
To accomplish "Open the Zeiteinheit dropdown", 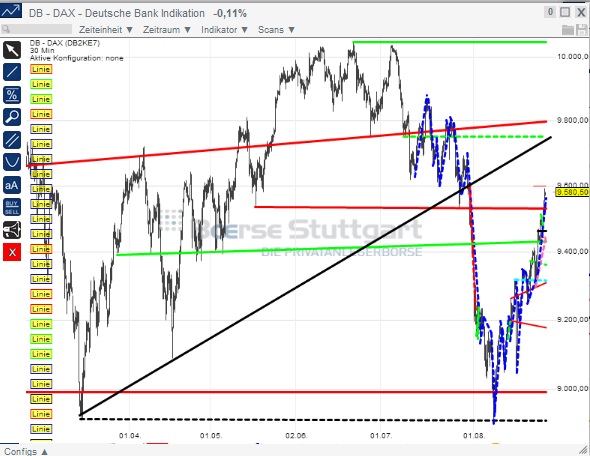I will tap(106, 30).
